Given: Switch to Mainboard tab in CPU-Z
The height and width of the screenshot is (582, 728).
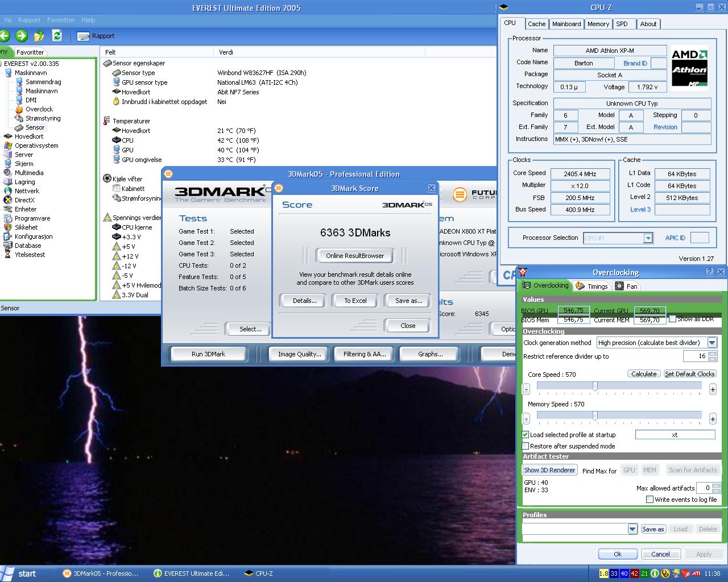Looking at the screenshot, I should [x=566, y=24].
